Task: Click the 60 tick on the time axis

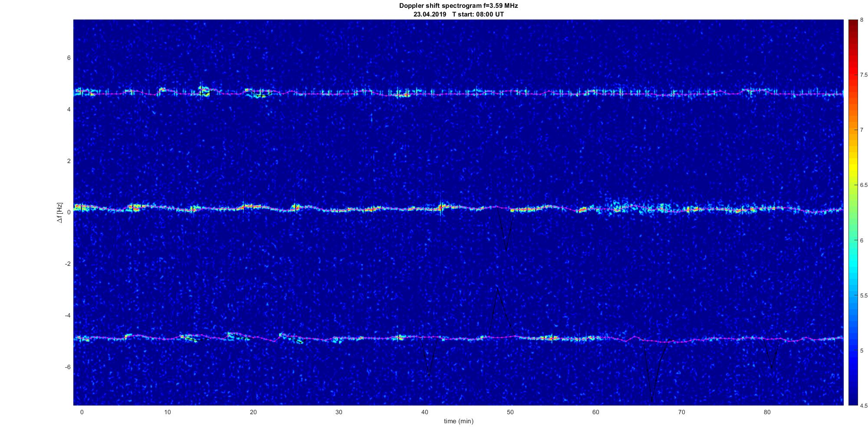Action: point(596,412)
